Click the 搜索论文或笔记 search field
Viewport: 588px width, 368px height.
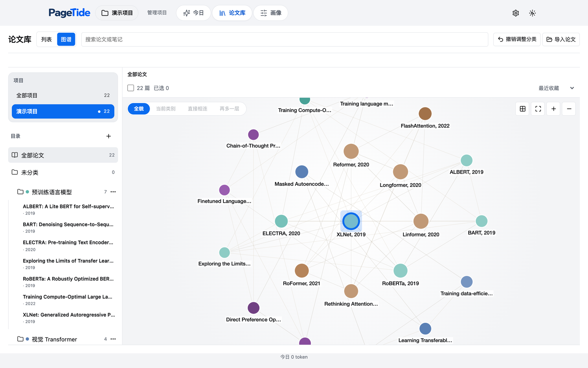click(x=284, y=39)
